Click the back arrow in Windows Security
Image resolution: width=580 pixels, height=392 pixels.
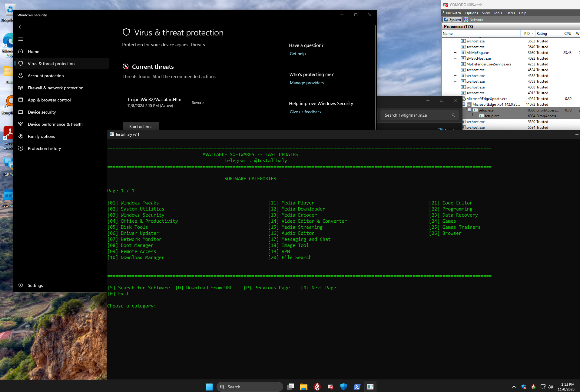(21, 27)
